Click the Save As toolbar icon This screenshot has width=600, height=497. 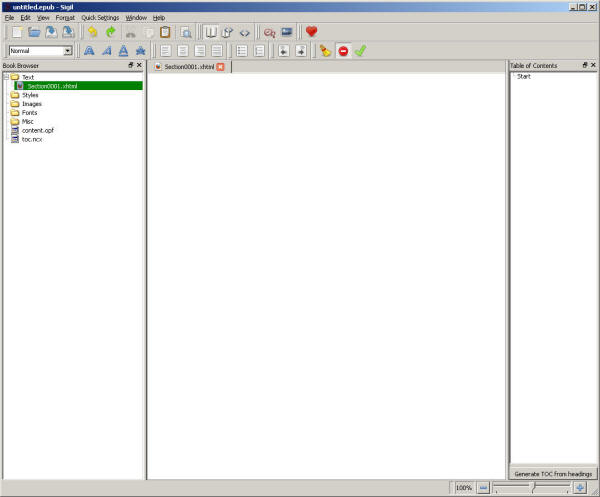pyautogui.click(x=68, y=33)
